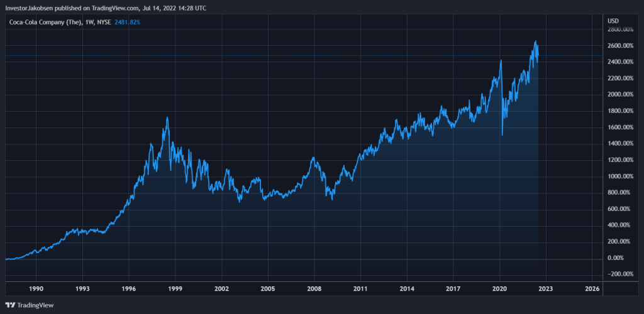Click the 2481.82% value in the legend

(x=127, y=22)
